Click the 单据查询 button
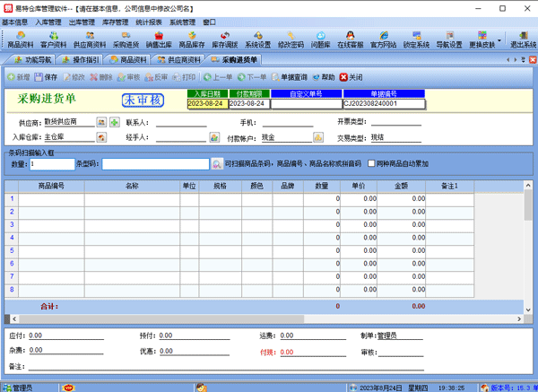Viewport: 538px width, 392px height. (x=288, y=78)
